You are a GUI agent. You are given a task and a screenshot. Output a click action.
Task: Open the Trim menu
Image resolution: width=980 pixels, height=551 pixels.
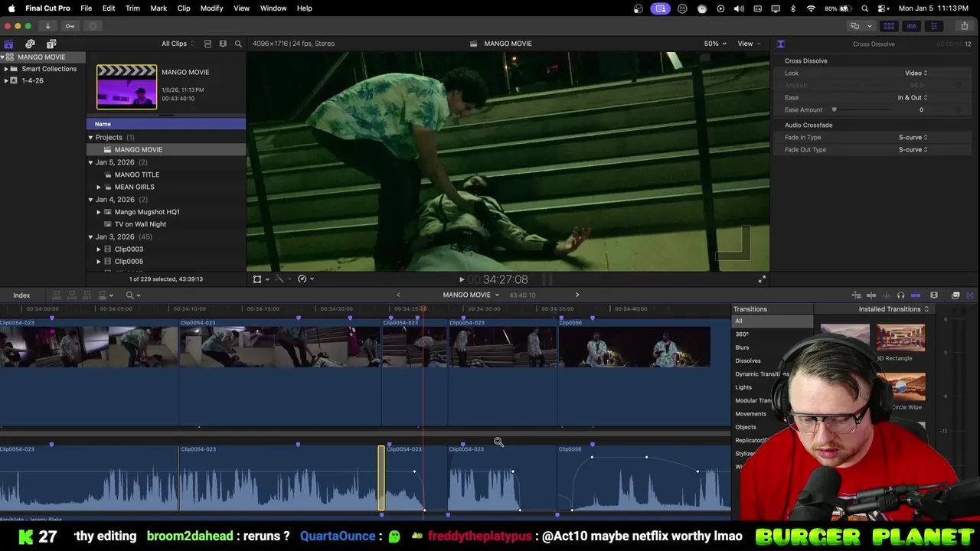[132, 8]
